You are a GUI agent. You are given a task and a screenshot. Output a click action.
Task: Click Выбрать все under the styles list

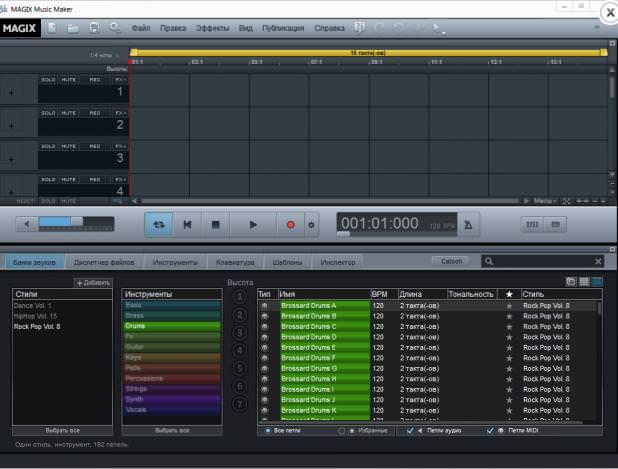[x=63, y=430]
